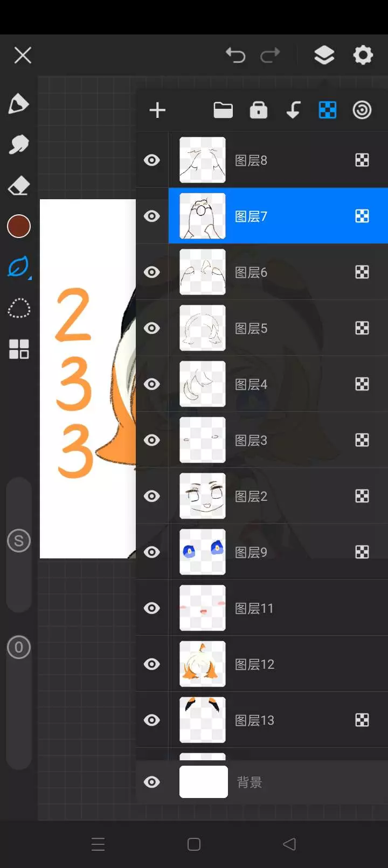Enable clipping mask arrow icon
Viewport: 388px width, 868px height.
coord(293,110)
